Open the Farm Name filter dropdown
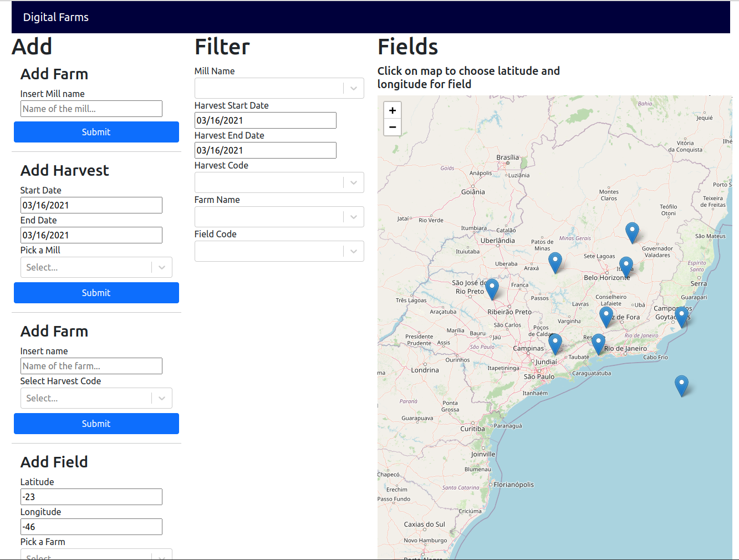Viewport: 739px width, 560px height. [279, 217]
